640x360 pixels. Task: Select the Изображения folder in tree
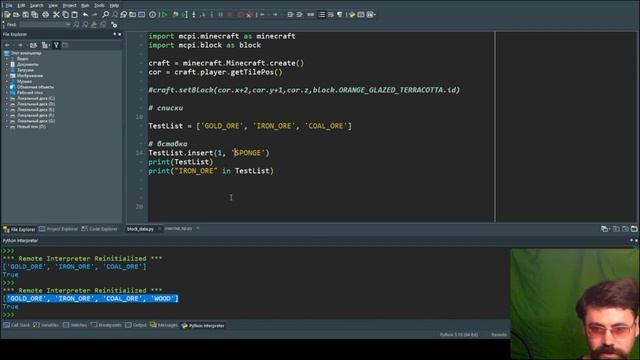click(30, 76)
